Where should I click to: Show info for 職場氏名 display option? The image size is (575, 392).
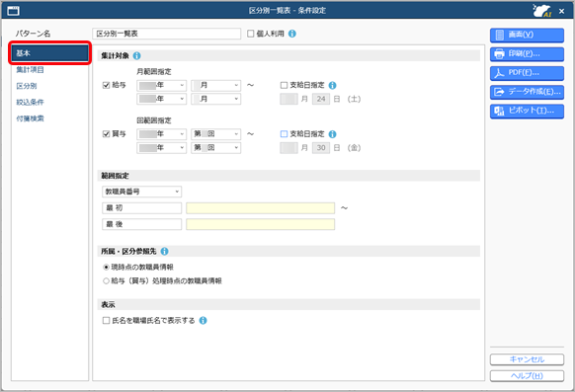pyautogui.click(x=203, y=321)
